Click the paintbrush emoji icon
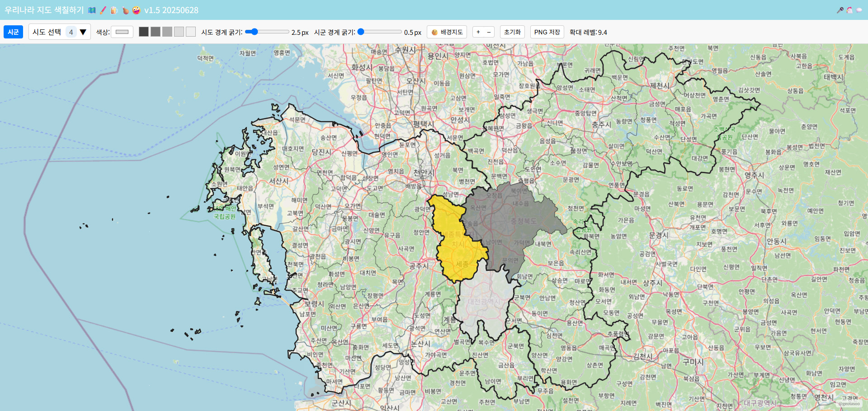 (x=103, y=10)
